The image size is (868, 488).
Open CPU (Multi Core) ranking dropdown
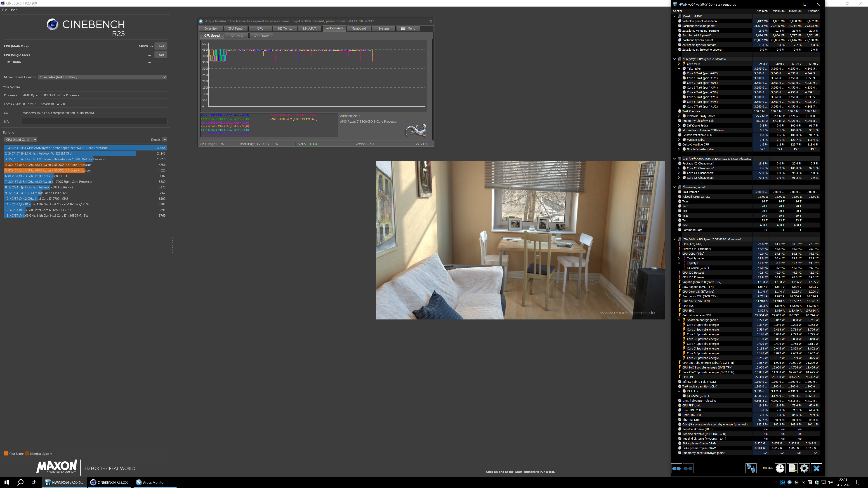tap(21, 139)
